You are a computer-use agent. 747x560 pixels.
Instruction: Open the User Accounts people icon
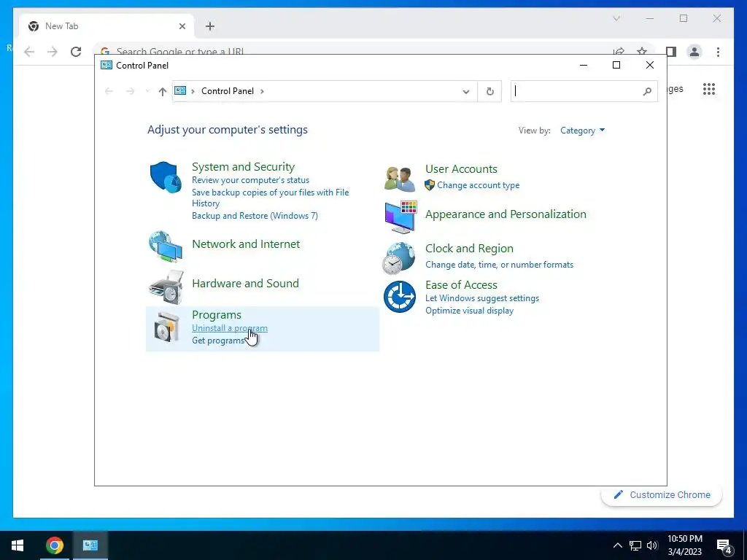(x=400, y=179)
